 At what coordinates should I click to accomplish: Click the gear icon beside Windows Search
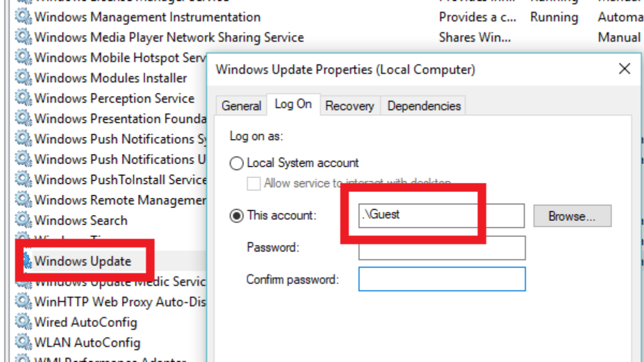(23, 220)
